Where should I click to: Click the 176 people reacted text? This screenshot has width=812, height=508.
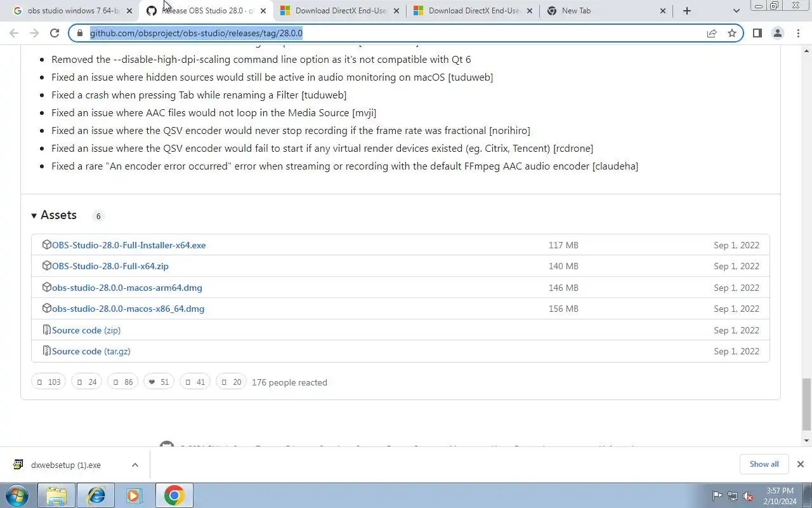coord(289,382)
